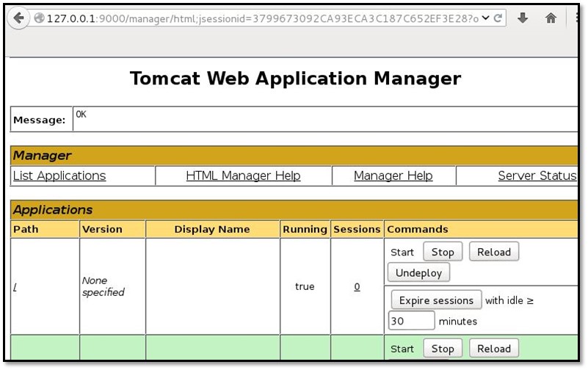The image size is (588, 370).
Task: Focus the address bar showing 127.0.0.1:9000
Action: click(x=257, y=18)
